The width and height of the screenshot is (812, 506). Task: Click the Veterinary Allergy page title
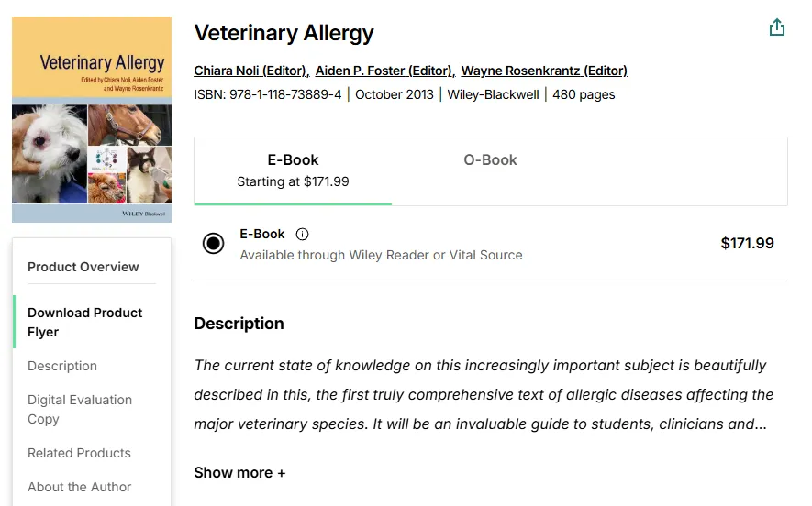pos(284,34)
